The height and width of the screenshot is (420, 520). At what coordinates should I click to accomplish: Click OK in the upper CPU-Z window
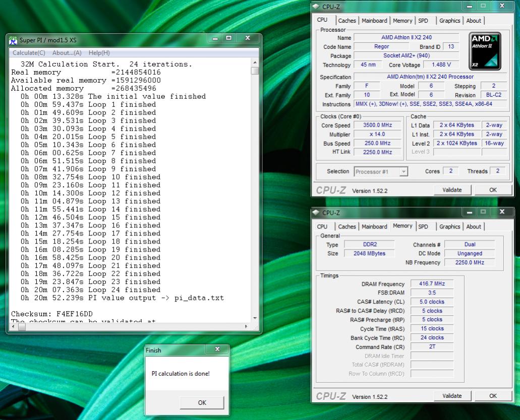[x=493, y=190]
